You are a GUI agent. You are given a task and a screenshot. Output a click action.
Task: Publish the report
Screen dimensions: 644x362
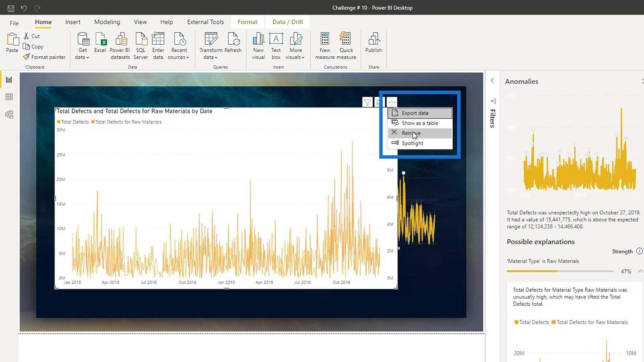[374, 43]
